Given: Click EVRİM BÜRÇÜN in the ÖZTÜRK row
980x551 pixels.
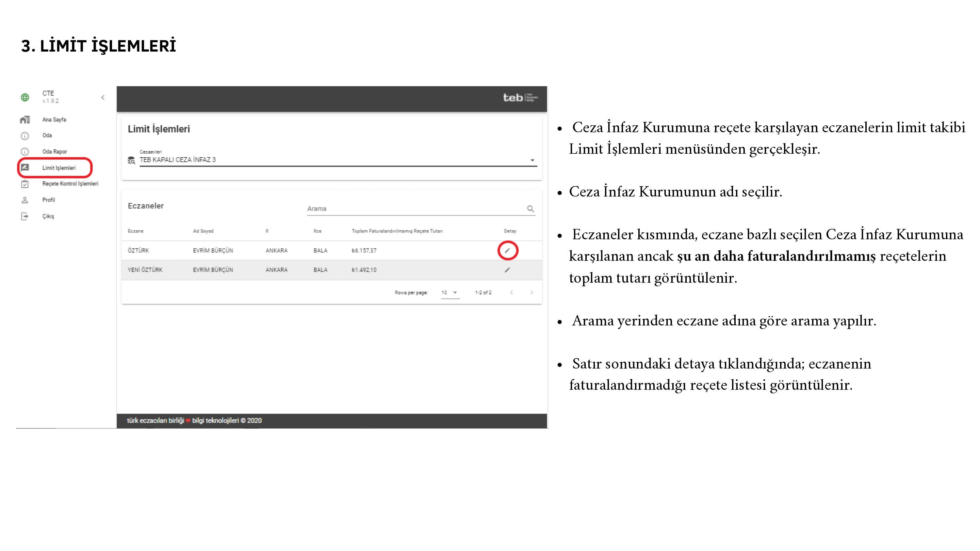Looking at the screenshot, I should pos(213,250).
